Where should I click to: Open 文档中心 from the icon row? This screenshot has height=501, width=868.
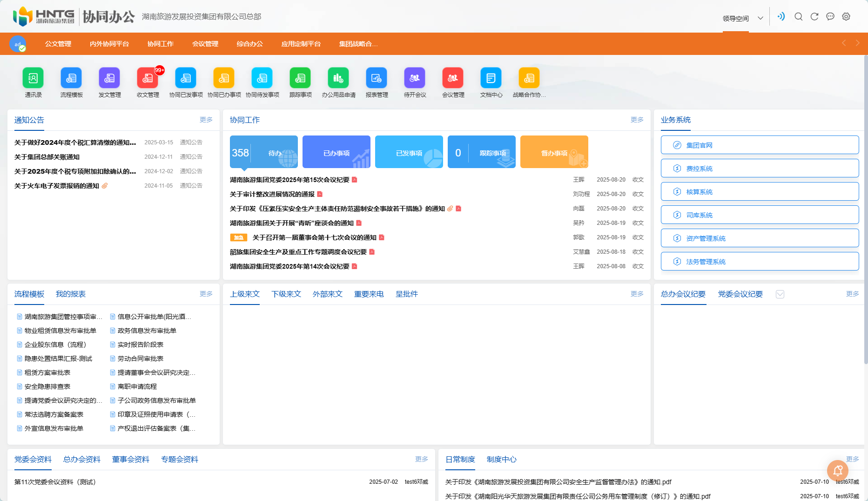(x=491, y=78)
